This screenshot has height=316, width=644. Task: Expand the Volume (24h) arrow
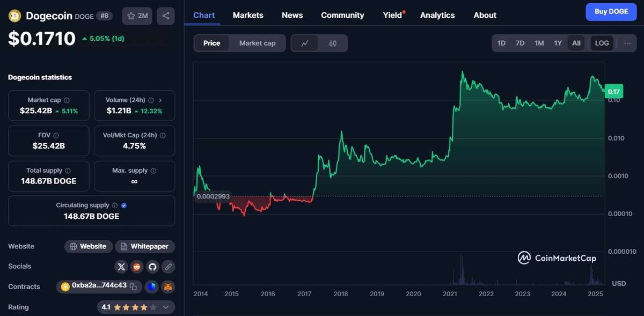point(160,100)
